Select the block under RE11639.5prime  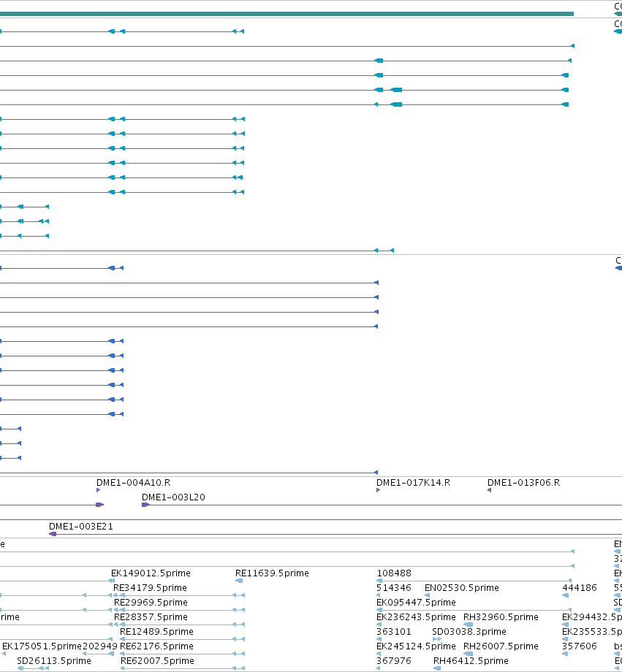click(x=239, y=580)
